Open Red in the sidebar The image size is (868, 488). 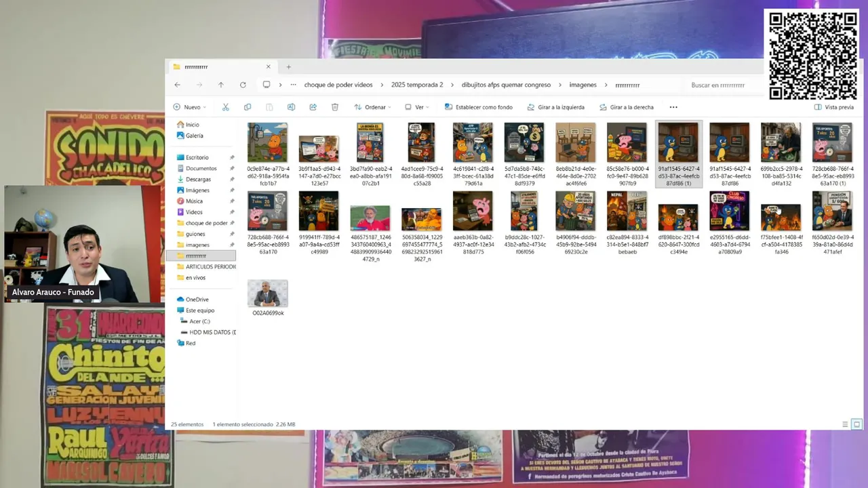[x=186, y=343]
